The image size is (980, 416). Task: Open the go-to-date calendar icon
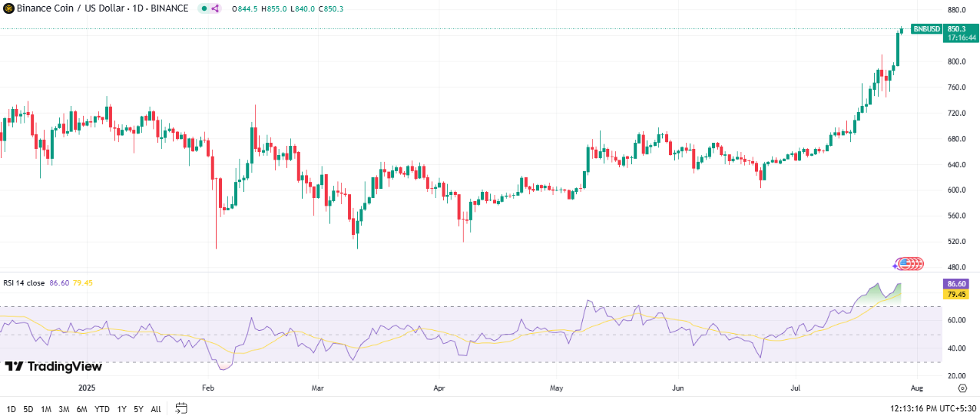tap(181, 408)
